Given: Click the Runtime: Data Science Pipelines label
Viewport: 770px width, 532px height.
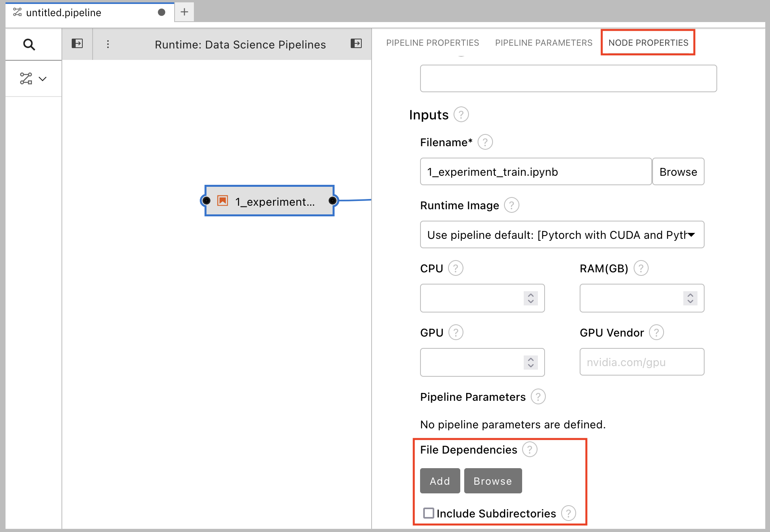Looking at the screenshot, I should (x=240, y=45).
